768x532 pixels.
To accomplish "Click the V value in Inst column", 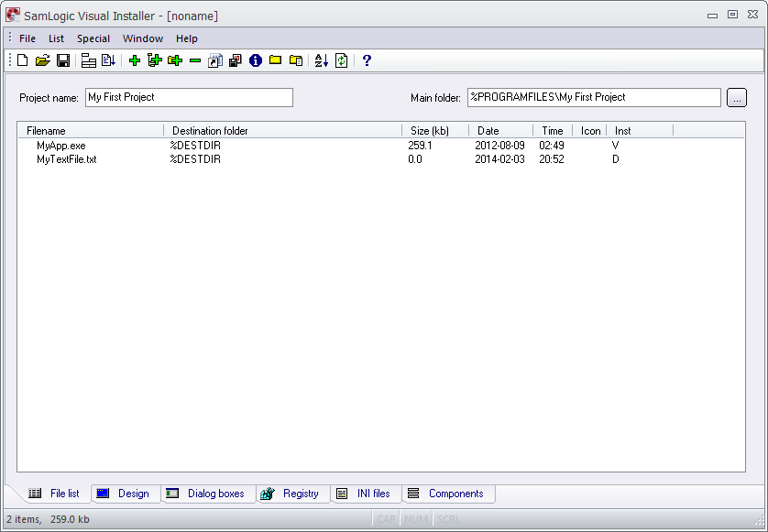I will coord(615,146).
